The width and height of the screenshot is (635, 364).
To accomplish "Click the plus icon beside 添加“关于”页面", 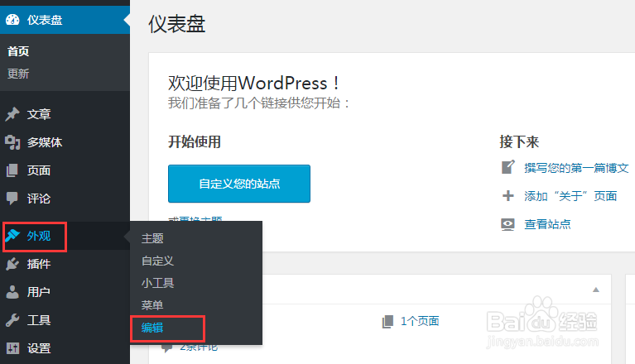I will pyautogui.click(x=508, y=196).
